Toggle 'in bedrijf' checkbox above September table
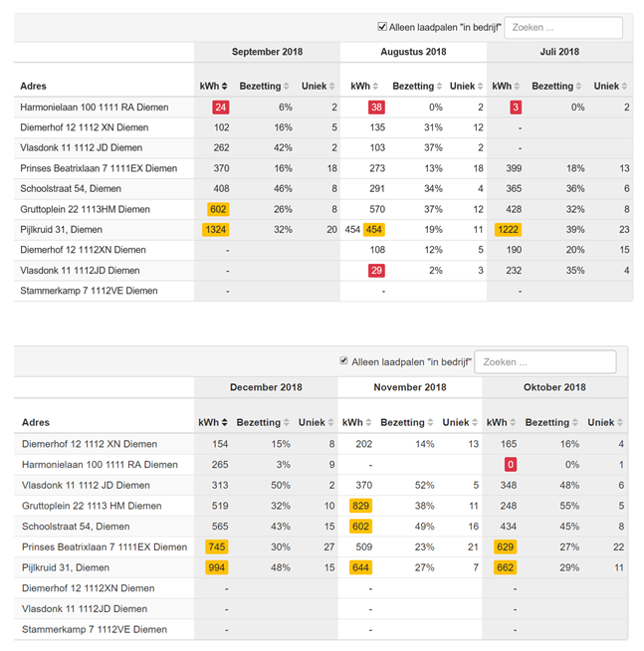Viewport: 644px width, 651px height. (x=382, y=27)
